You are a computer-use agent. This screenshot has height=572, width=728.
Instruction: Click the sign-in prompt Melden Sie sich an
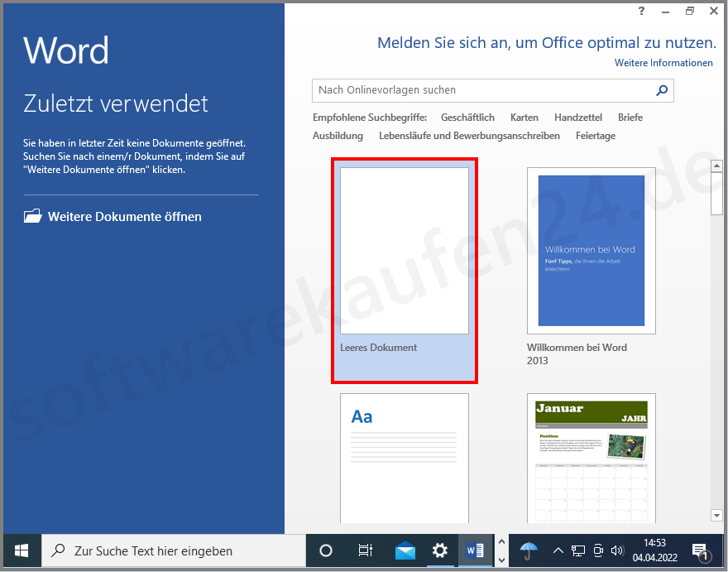click(x=547, y=43)
